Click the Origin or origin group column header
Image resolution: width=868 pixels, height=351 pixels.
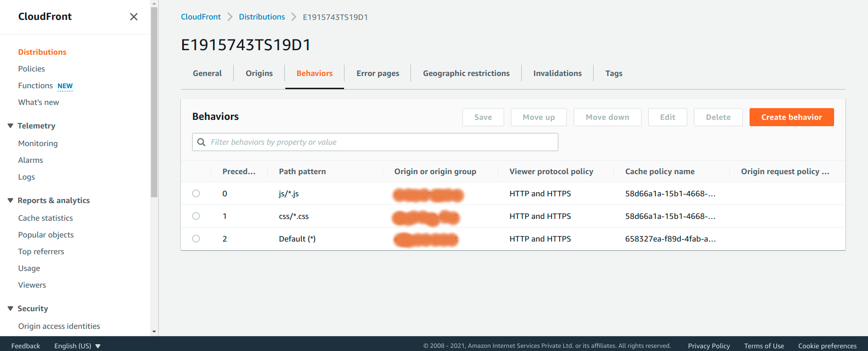[435, 171]
